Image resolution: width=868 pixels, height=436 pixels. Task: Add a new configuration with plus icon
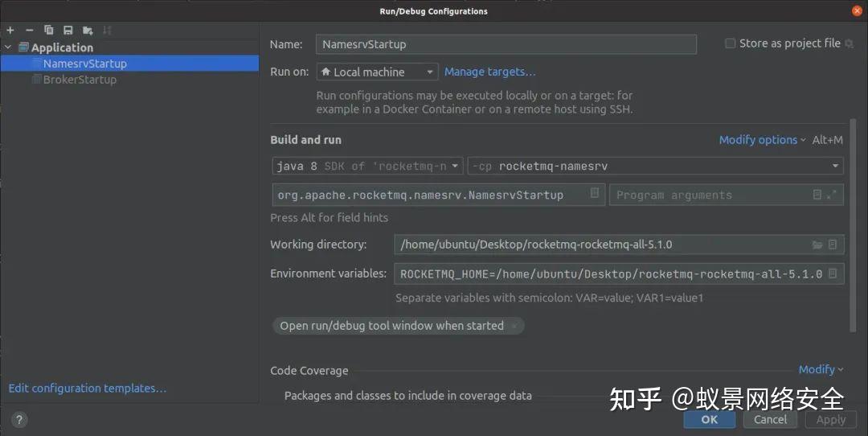pyautogui.click(x=10, y=31)
